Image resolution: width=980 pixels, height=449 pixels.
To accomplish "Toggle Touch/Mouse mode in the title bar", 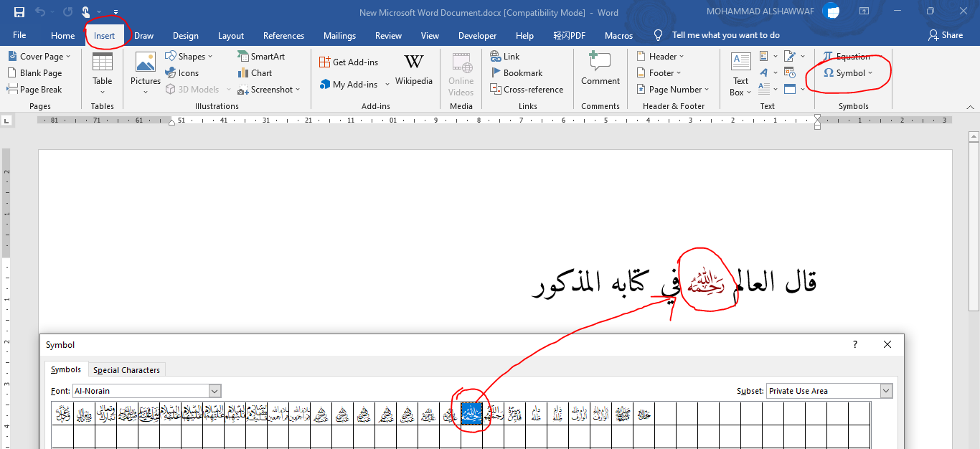I will (x=85, y=12).
